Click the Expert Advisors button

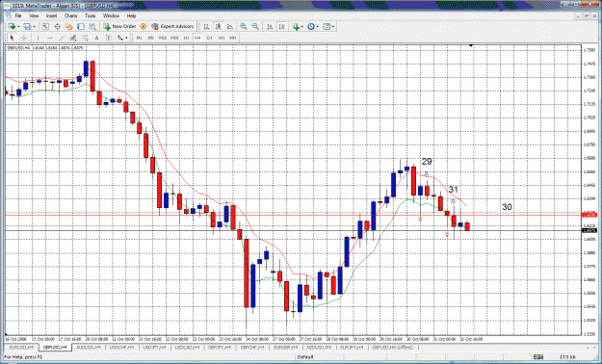coord(172,27)
